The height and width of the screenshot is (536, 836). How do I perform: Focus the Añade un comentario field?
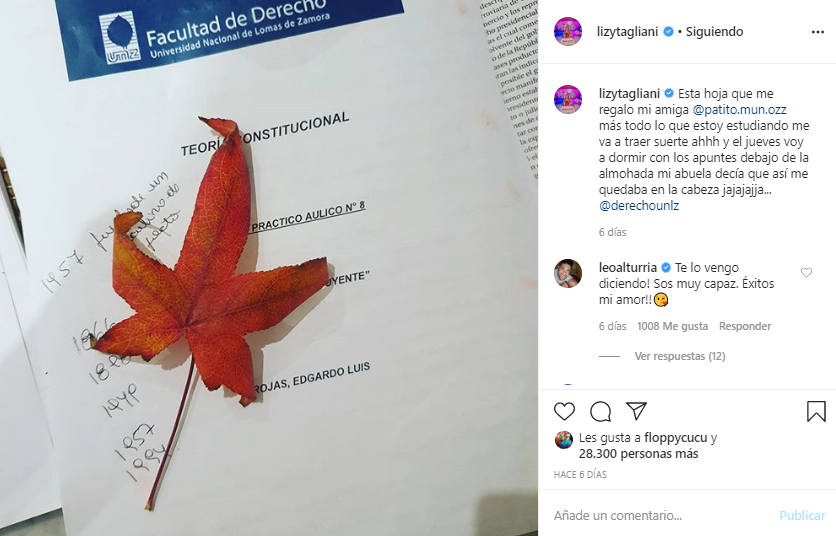pos(661,515)
